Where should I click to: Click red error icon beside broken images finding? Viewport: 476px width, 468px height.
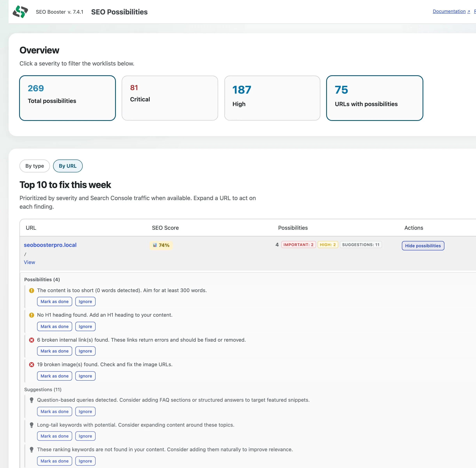31,364
